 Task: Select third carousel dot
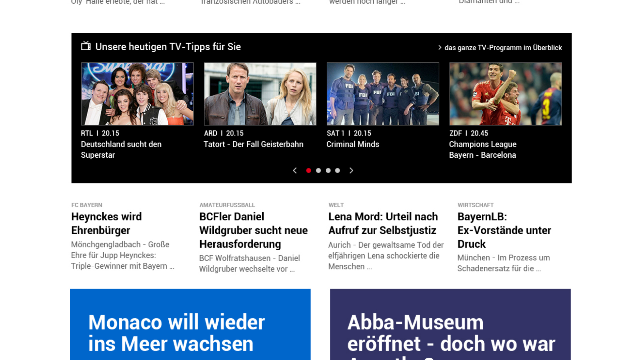coord(328,170)
